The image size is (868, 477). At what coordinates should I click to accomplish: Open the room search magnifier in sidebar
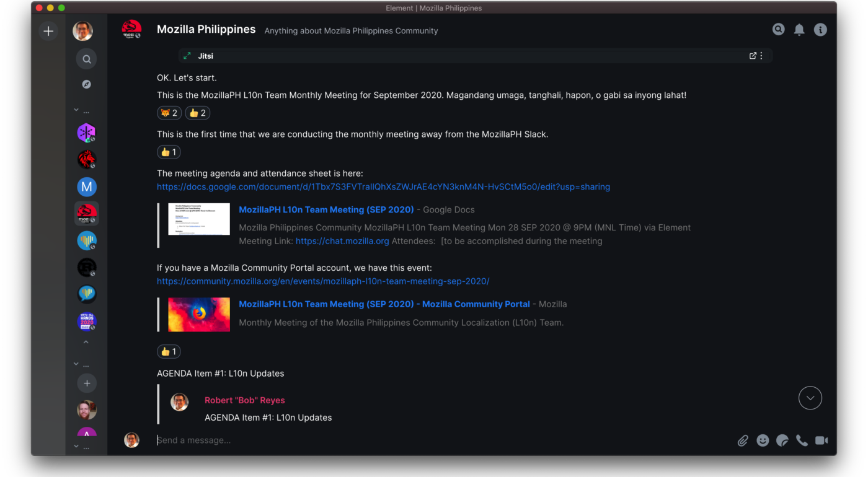(87, 59)
